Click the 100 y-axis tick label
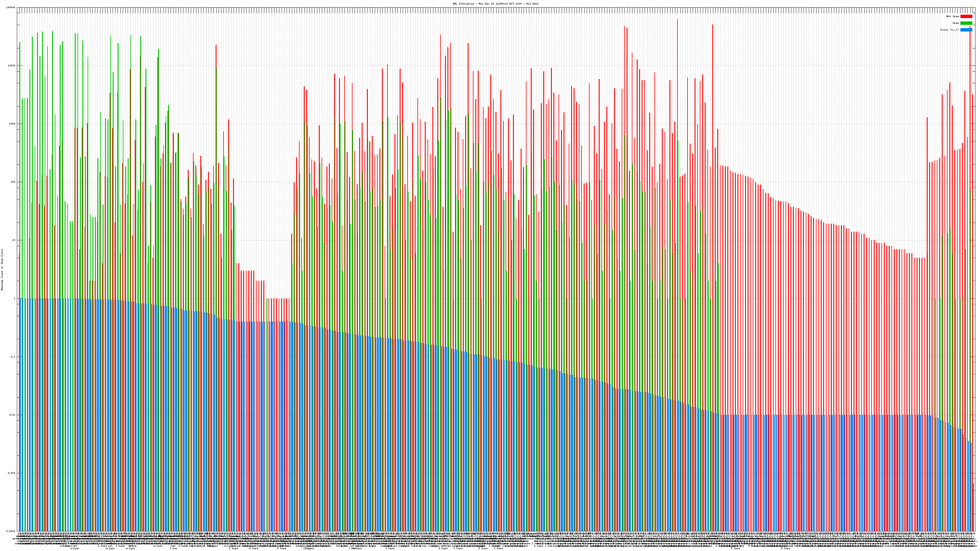The width and height of the screenshot is (980, 551). tap(13, 182)
